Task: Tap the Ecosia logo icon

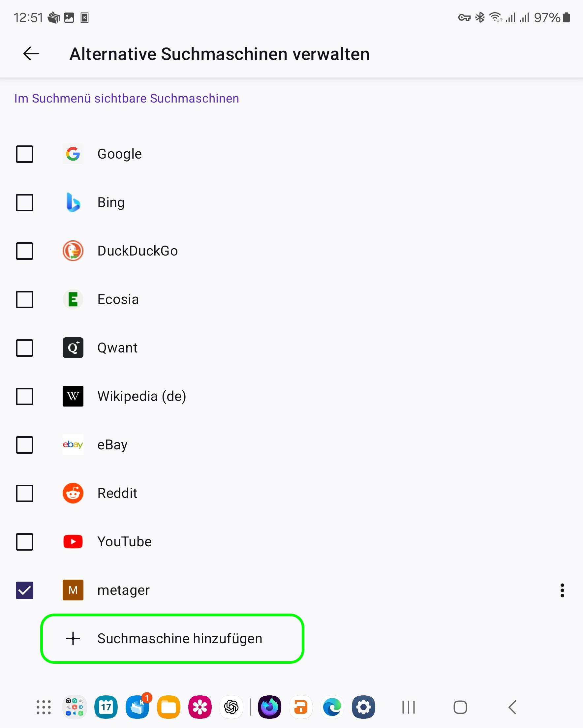Action: 73,299
